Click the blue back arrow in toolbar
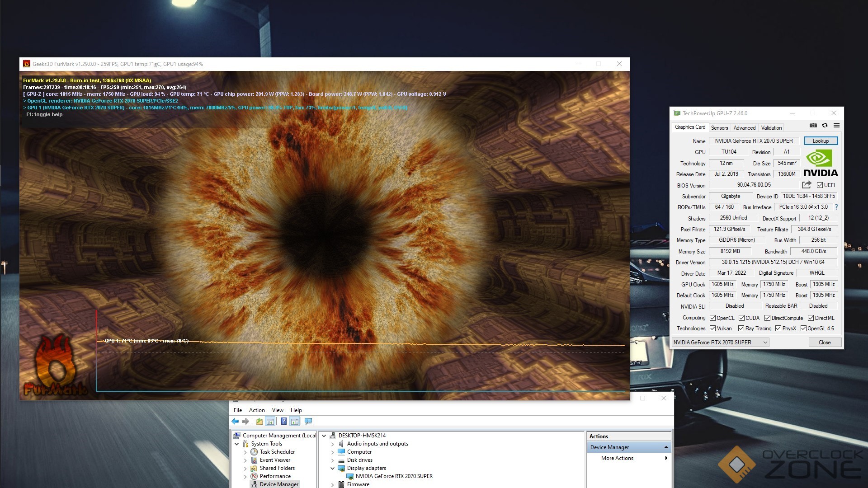868x488 pixels. [235, 421]
